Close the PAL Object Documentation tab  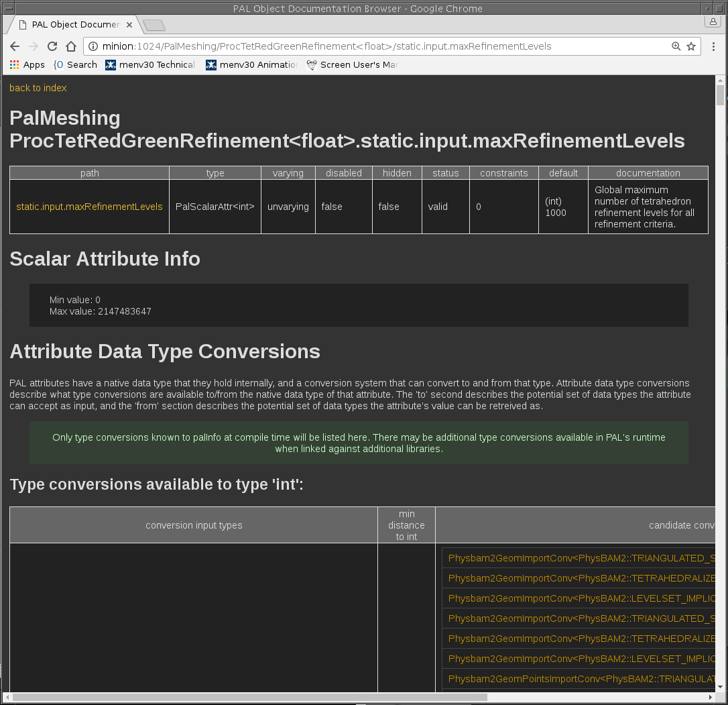click(x=129, y=25)
